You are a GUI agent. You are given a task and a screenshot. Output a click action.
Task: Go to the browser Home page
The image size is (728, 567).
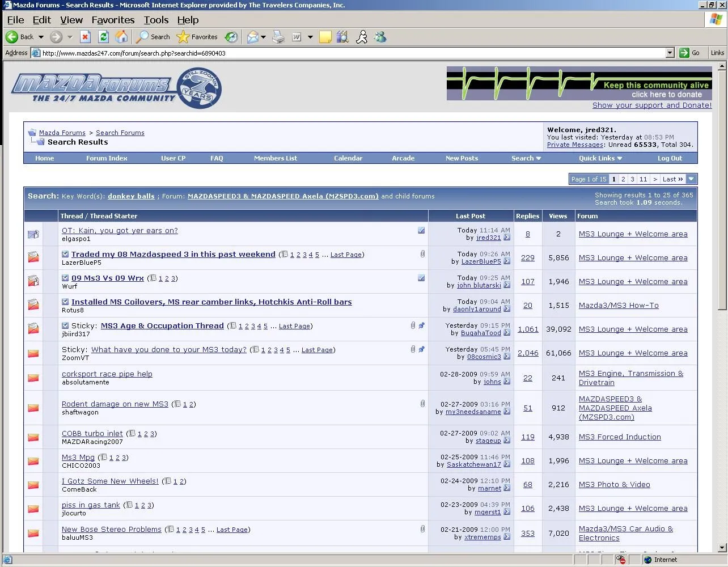(121, 37)
